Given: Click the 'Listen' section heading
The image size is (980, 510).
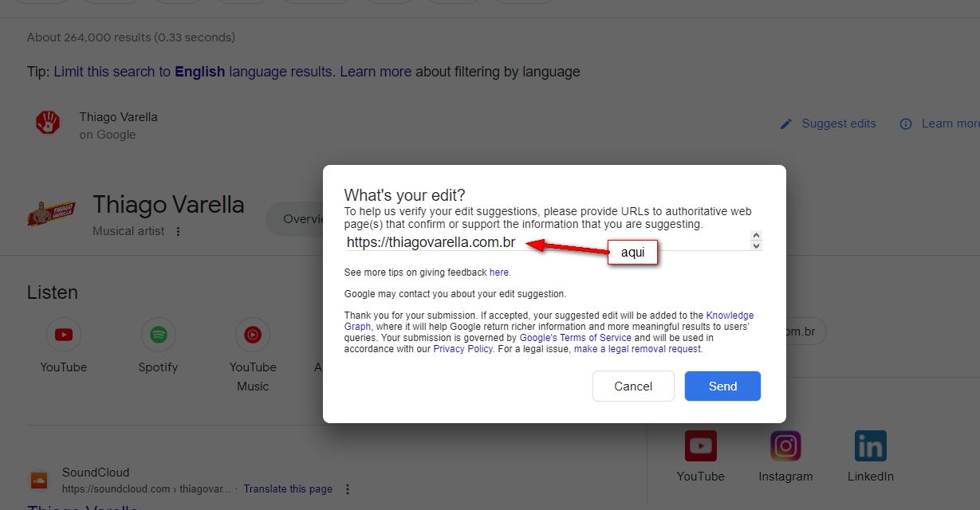Looking at the screenshot, I should 53,292.
